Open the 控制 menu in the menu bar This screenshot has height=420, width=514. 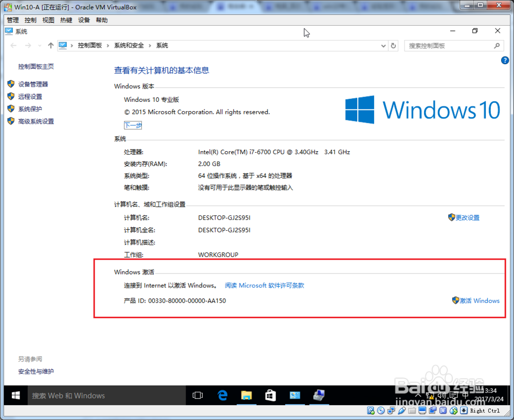pyautogui.click(x=30, y=20)
